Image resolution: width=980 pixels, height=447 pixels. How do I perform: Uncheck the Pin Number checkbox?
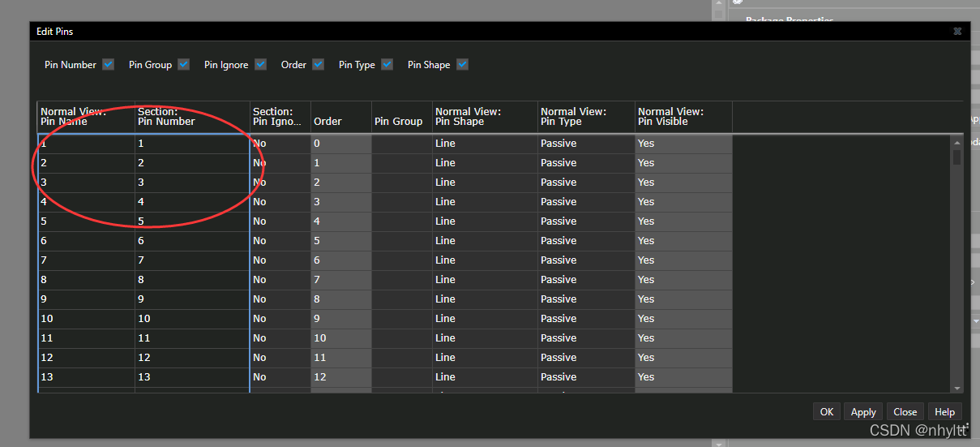click(109, 65)
